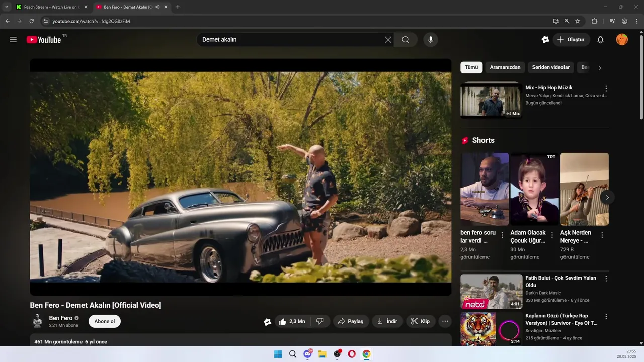Open Chrome extensions puzzle icon

[594, 21]
